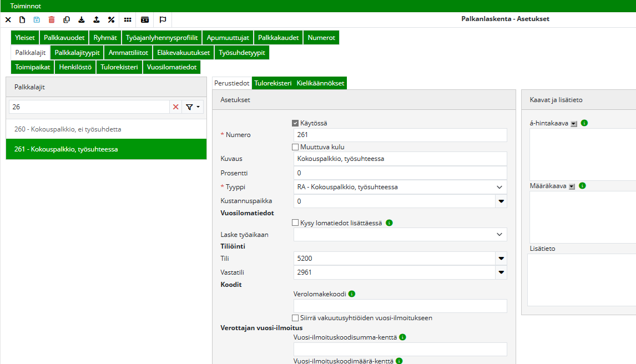Check Kysy lomatiedot lisättäessä
This screenshot has width=636, height=364.
click(295, 223)
